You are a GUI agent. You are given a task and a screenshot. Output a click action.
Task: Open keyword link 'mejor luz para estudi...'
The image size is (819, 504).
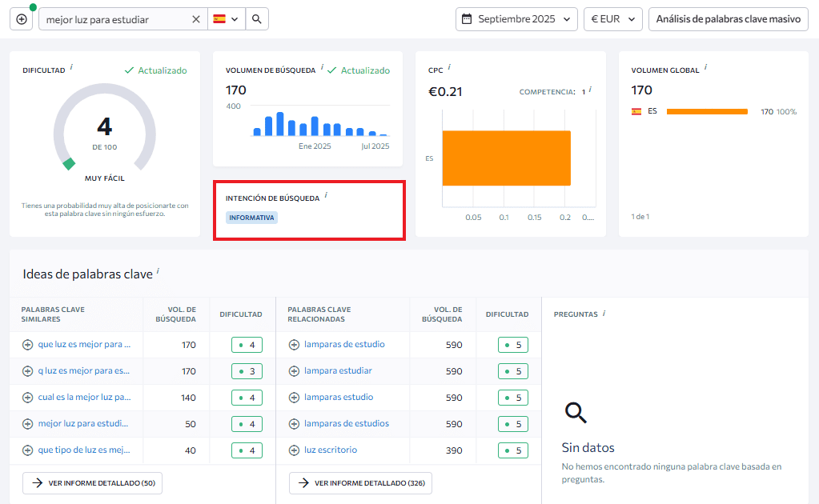(x=83, y=423)
